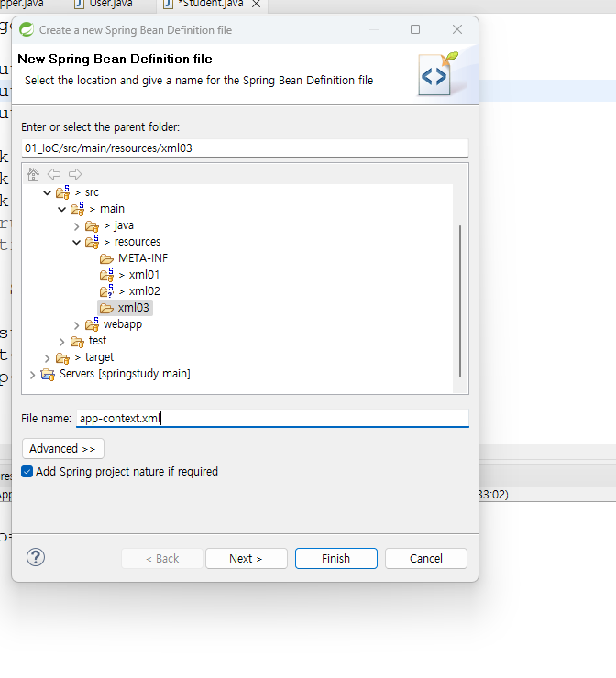Open the dialog help question mark icon
This screenshot has width=616, height=678.
pos(36,557)
